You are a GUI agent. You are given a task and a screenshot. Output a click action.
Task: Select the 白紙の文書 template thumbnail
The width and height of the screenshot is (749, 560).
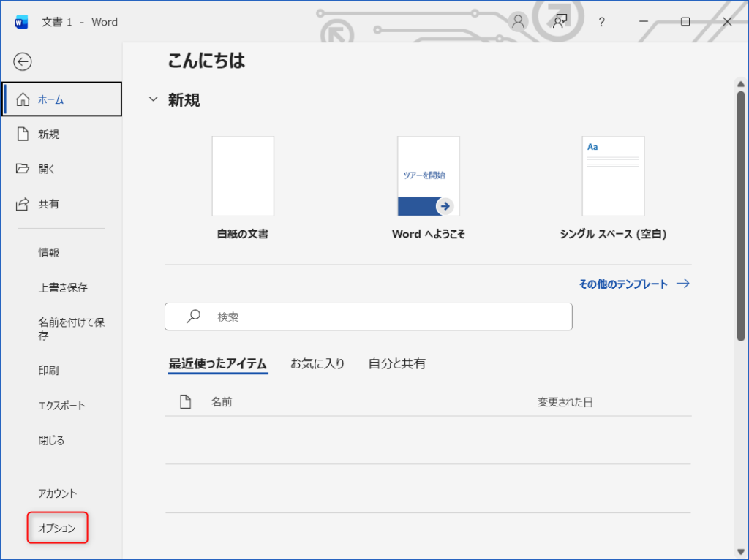(243, 176)
